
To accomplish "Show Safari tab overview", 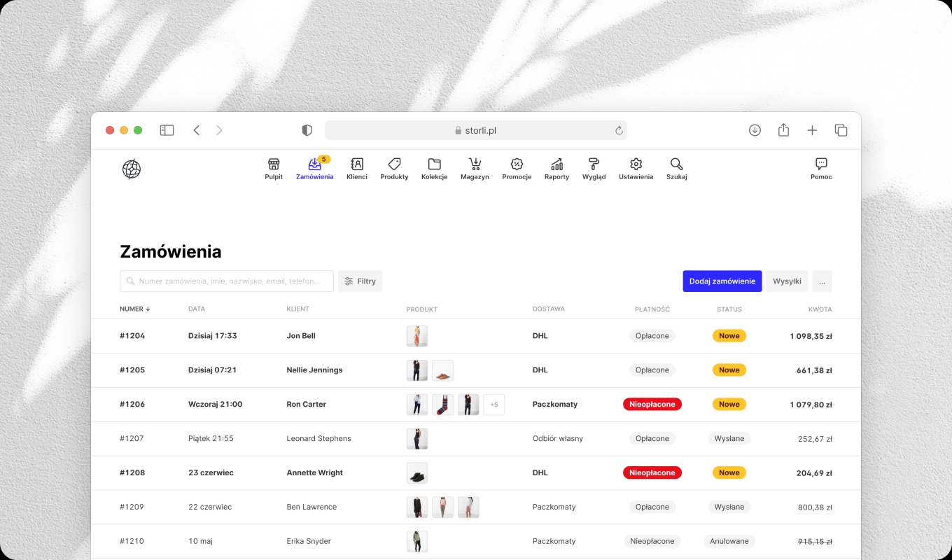I will pyautogui.click(x=841, y=130).
